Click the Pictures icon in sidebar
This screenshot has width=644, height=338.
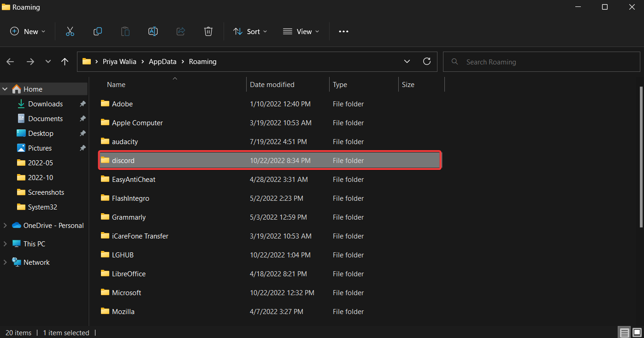tap(21, 148)
